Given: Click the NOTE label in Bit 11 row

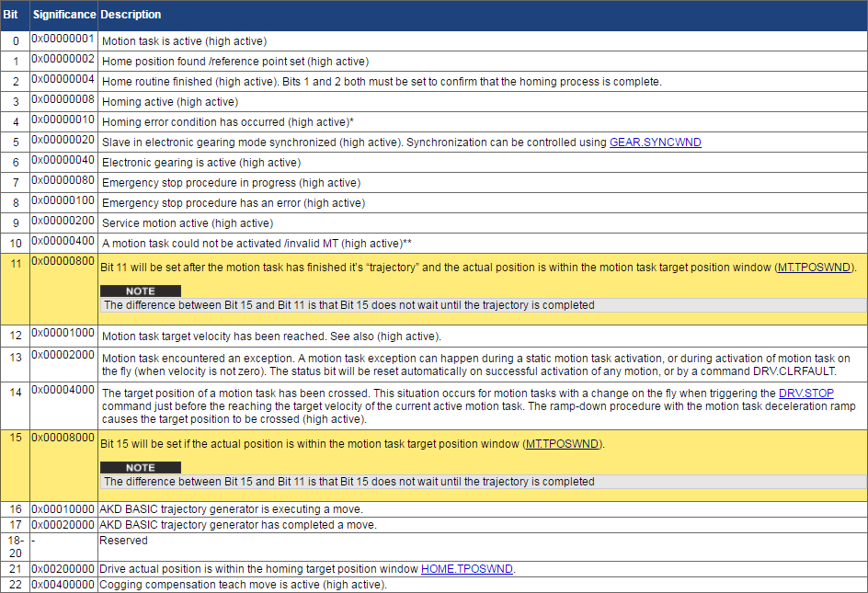Looking at the screenshot, I should 141,291.
